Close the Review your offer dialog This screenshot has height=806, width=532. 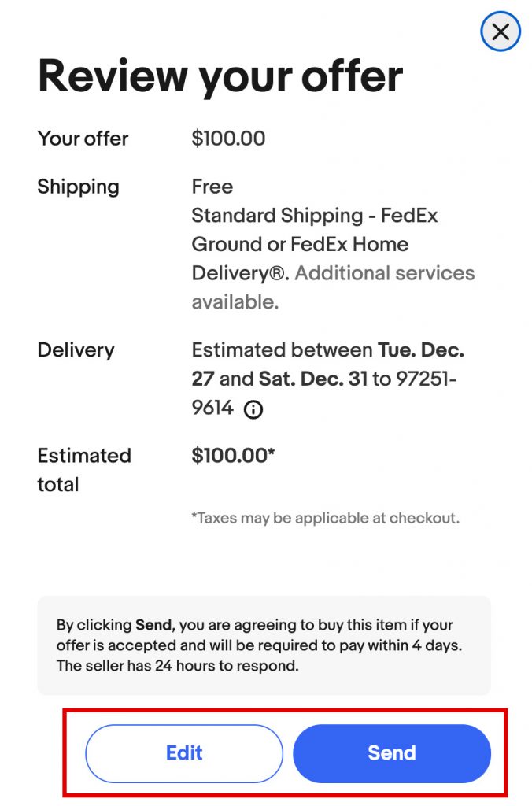pos(501,32)
